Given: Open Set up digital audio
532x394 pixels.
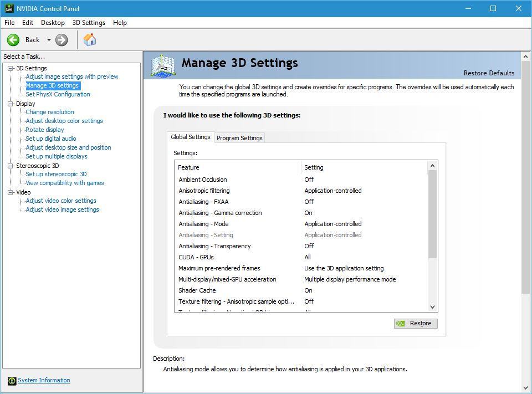Looking at the screenshot, I should click(x=51, y=139).
